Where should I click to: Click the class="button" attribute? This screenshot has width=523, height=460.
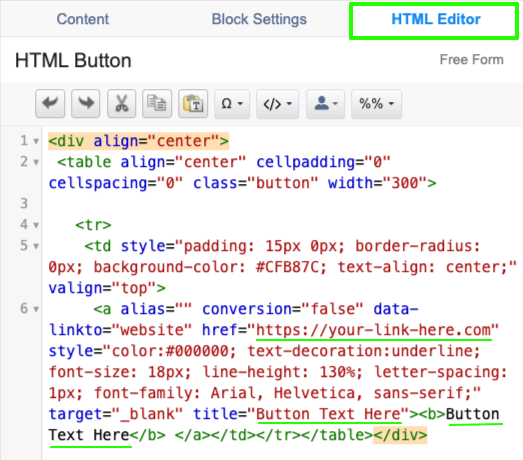pos(255,183)
